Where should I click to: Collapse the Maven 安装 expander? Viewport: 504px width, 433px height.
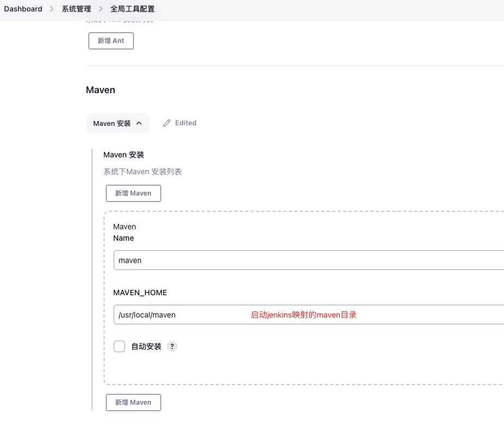118,123
